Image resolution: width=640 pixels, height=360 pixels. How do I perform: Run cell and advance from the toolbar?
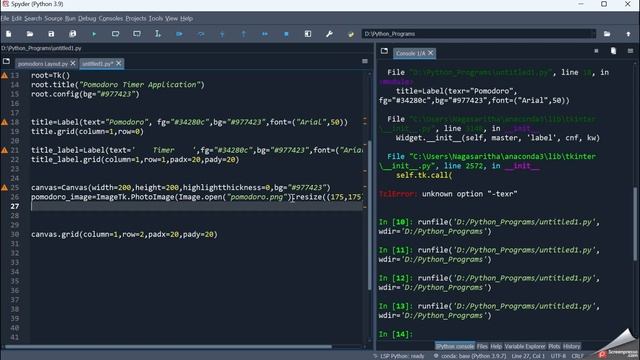point(137,34)
